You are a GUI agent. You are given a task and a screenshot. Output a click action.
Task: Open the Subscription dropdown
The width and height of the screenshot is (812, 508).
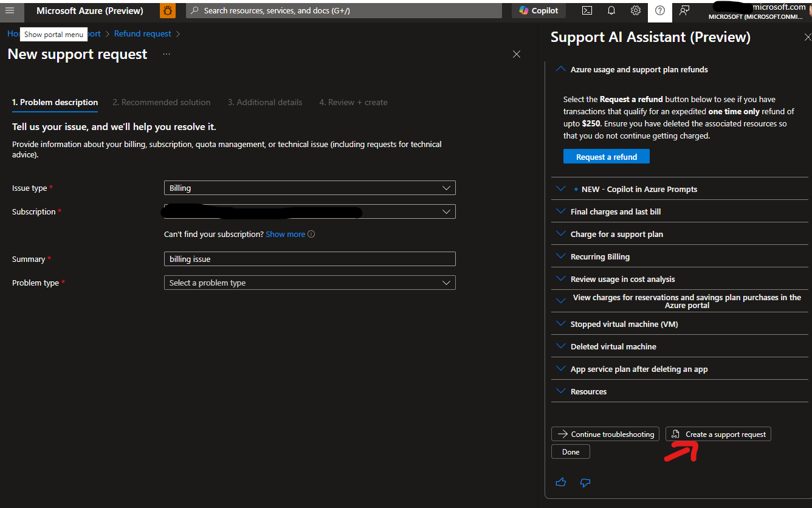tap(309, 211)
